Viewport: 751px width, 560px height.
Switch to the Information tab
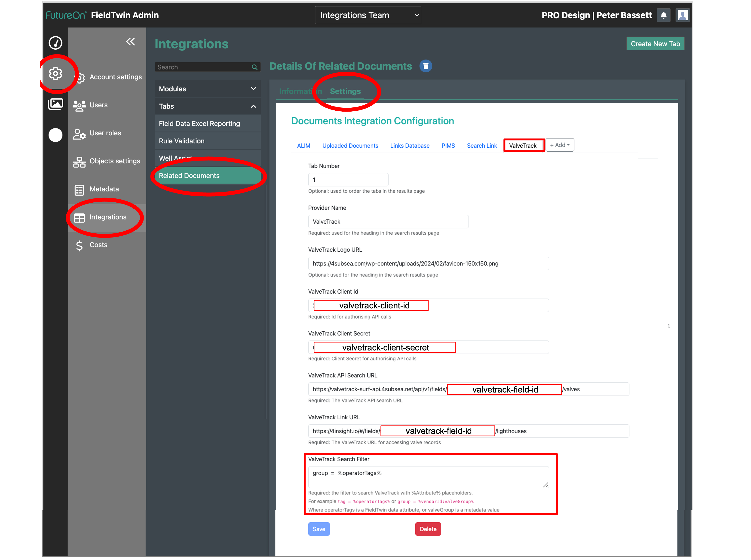pos(300,91)
